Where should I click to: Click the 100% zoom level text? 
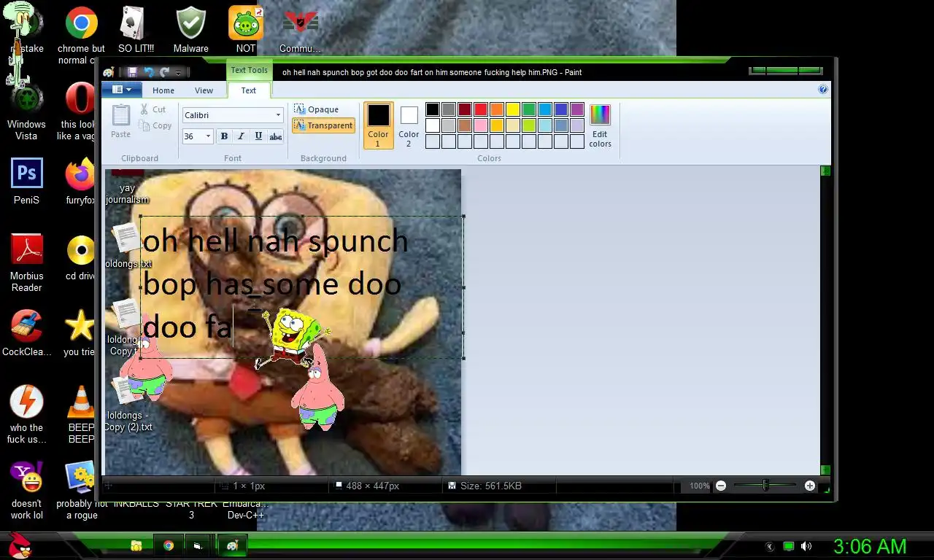click(x=699, y=486)
